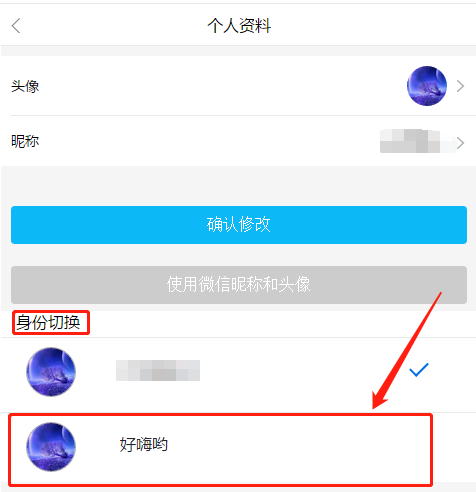Click the 个人资料 page title
Viewport: 476px width, 492px height.
pos(239,26)
